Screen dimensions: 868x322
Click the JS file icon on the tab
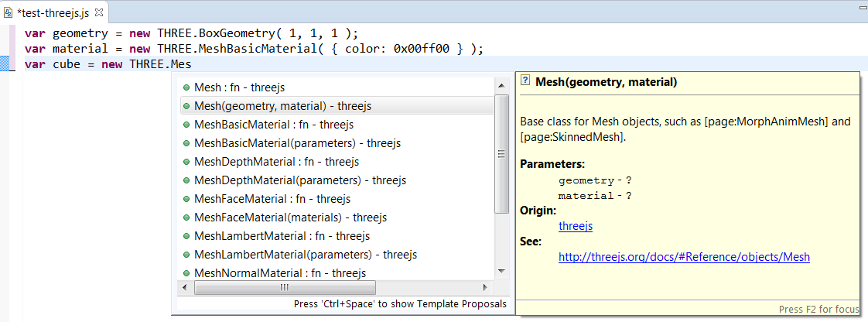point(9,12)
